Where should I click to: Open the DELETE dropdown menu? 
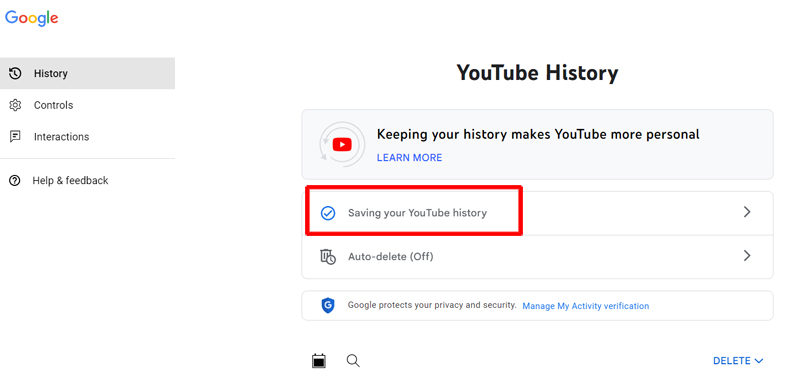coord(738,361)
